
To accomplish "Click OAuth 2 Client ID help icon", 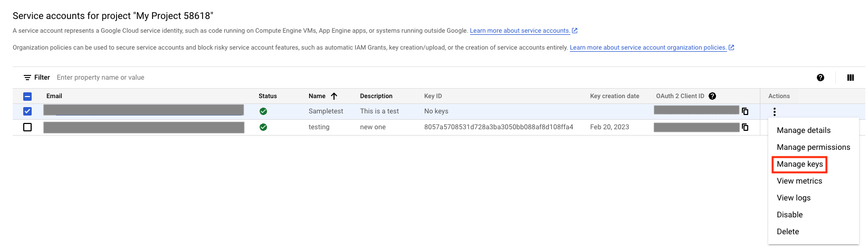I will pyautogui.click(x=712, y=96).
